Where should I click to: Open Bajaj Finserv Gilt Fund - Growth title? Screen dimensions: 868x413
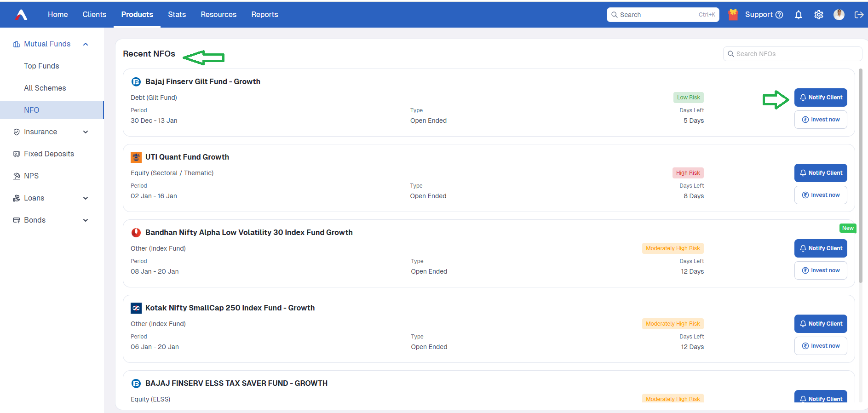click(x=203, y=82)
